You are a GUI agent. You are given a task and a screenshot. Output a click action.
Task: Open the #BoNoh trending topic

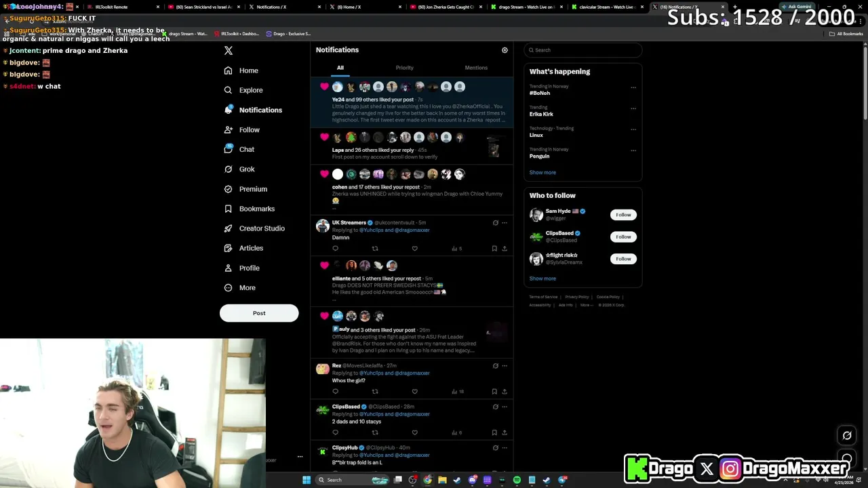pos(540,93)
